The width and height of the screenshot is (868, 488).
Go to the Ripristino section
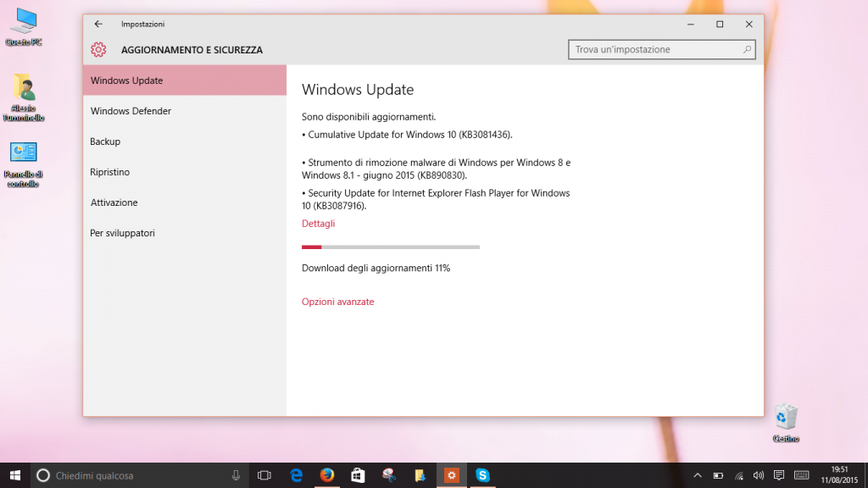tap(185, 171)
